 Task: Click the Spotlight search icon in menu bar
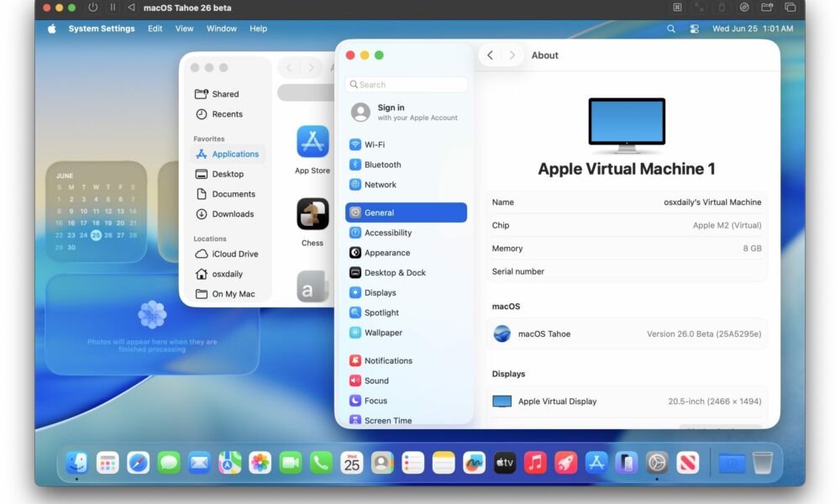coord(670,29)
